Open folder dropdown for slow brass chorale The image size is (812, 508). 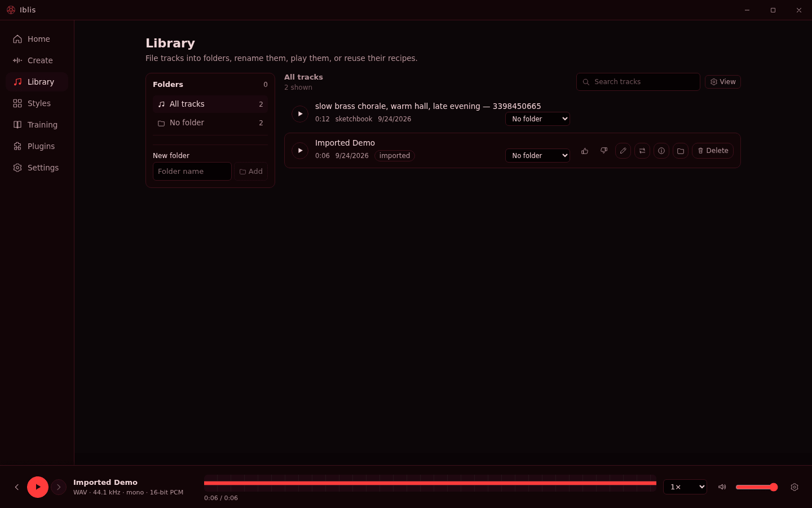(537, 119)
